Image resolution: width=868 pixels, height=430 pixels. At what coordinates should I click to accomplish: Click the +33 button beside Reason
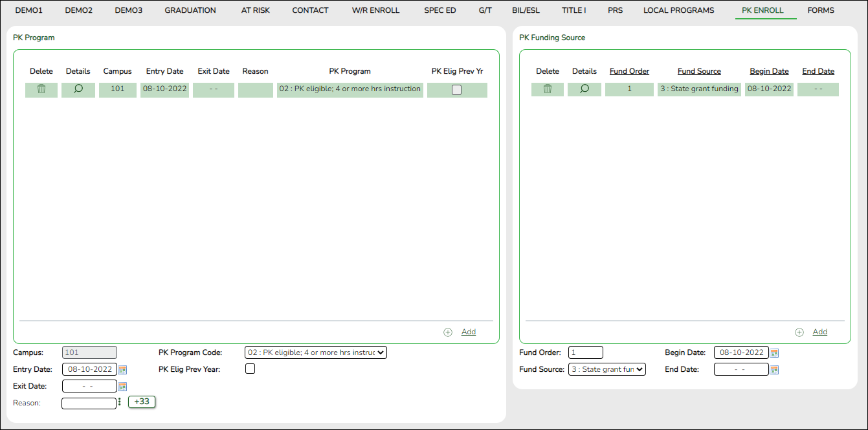click(x=142, y=402)
